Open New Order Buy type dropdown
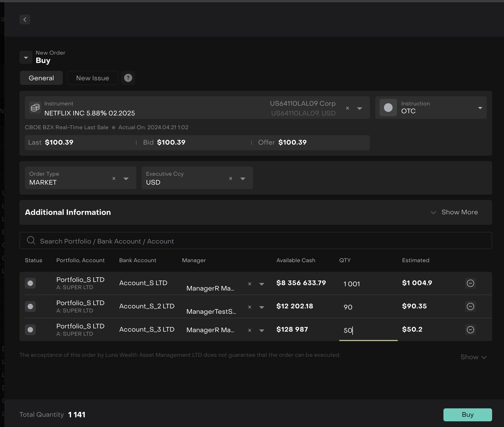 click(x=26, y=57)
